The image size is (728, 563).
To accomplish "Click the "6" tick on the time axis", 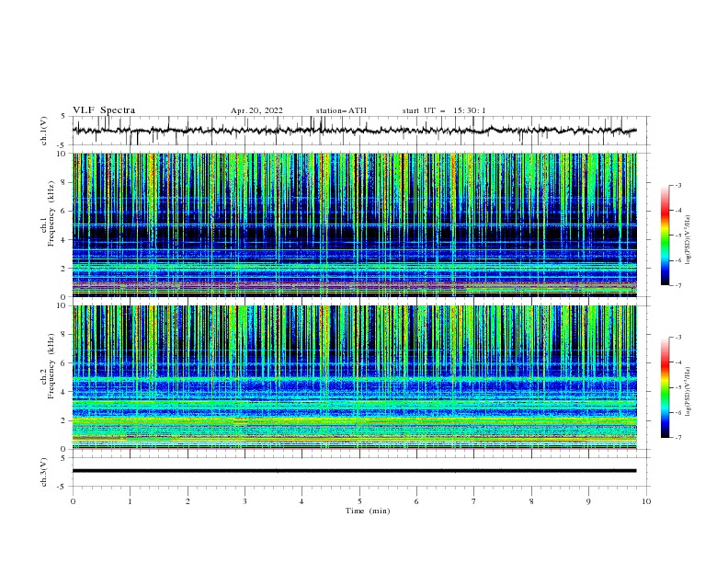I will [x=416, y=501].
